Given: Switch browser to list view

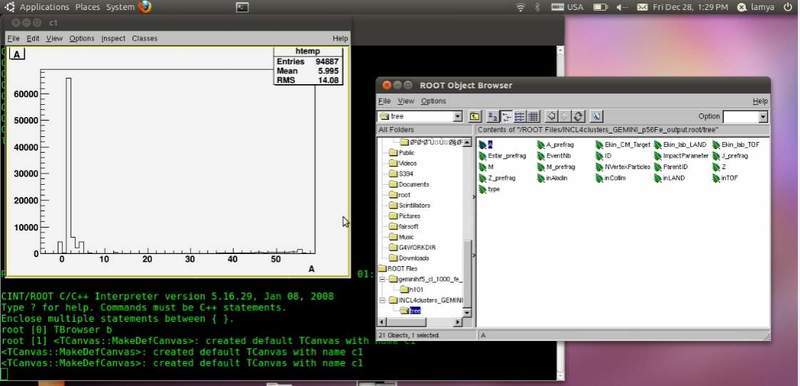Looking at the screenshot, I should coord(519,117).
